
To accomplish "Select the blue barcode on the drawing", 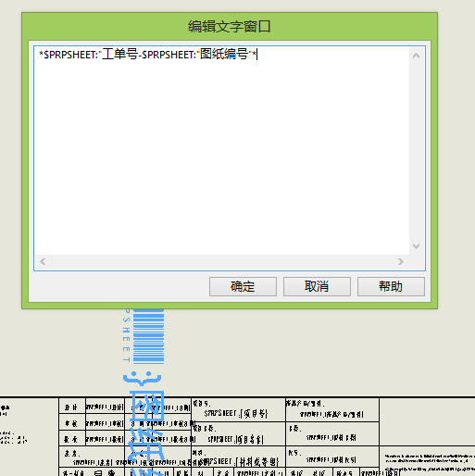I will [148, 336].
